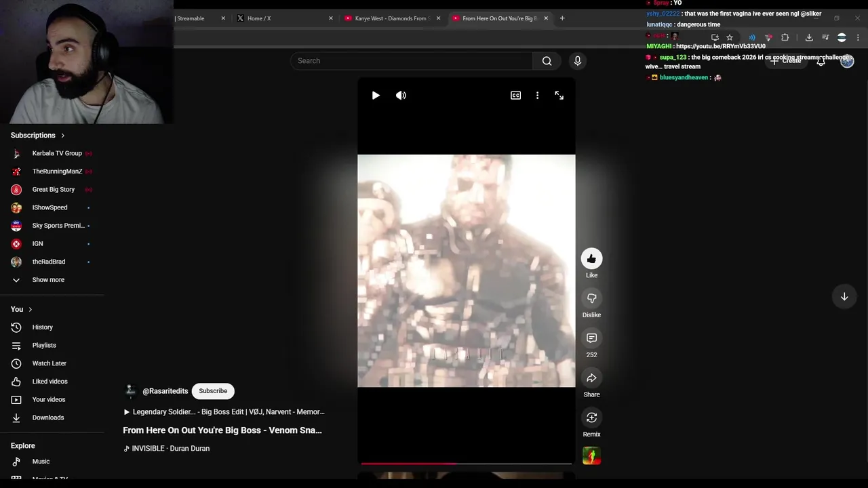
Task: Open the video three-dot options menu
Action: coord(537,96)
